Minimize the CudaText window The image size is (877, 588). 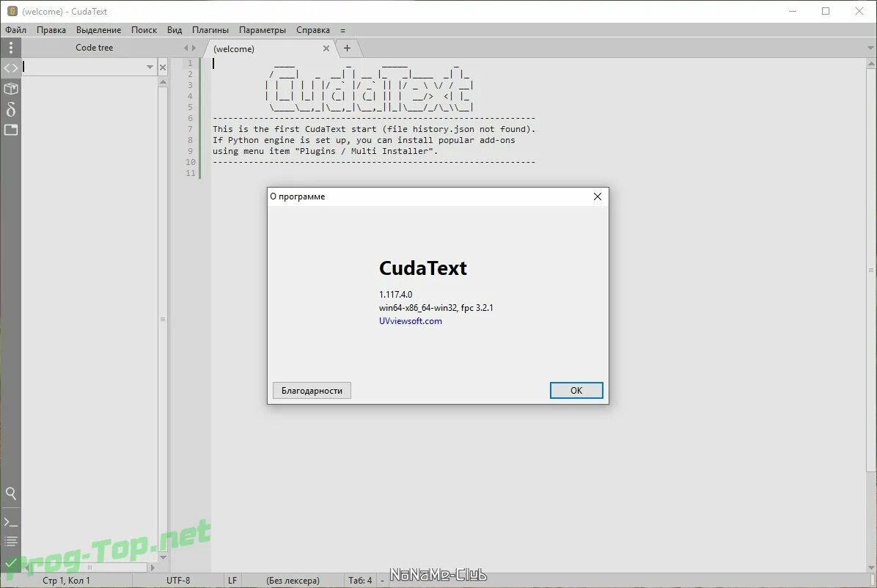pos(793,11)
